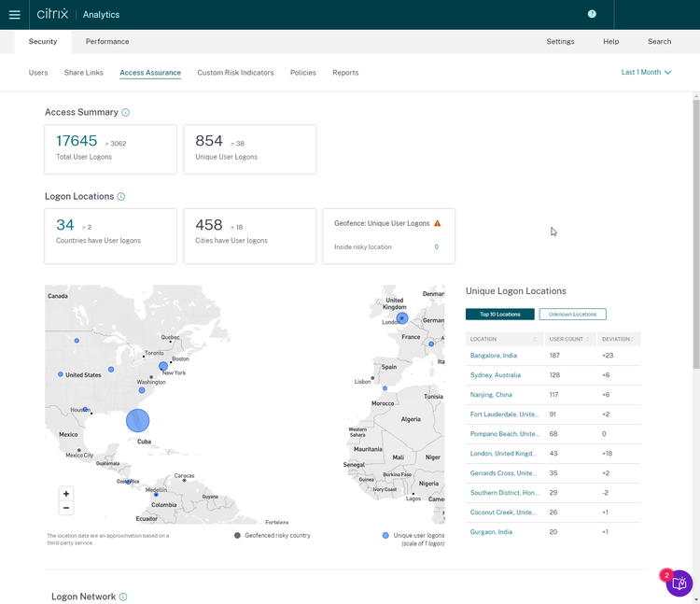Sort by the DEVIATION column header
This screenshot has height=604, width=700.
(x=618, y=339)
